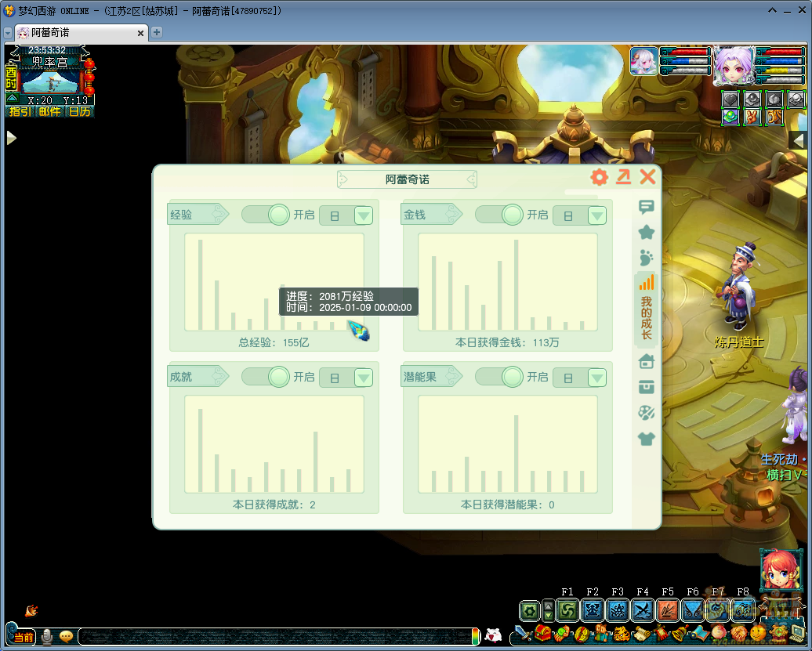Click the pet's blue mana bar
The width and height of the screenshot is (812, 651).
point(685,61)
